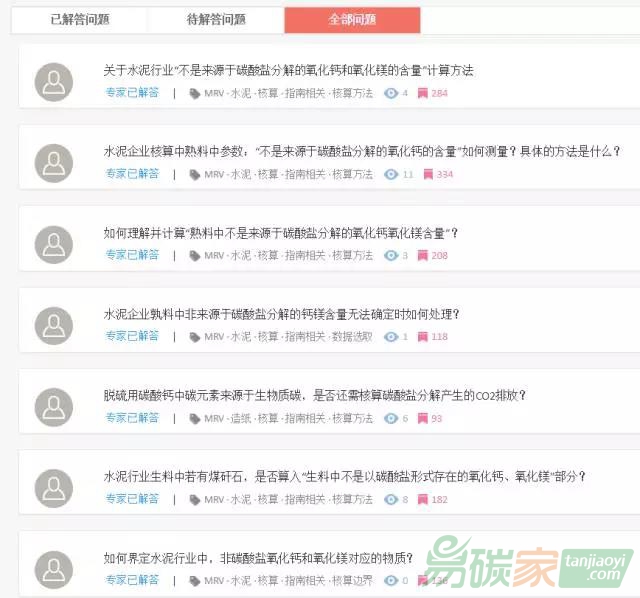Click avatar of the 煤矸石 question
This screenshot has width=640, height=598.
(54, 488)
